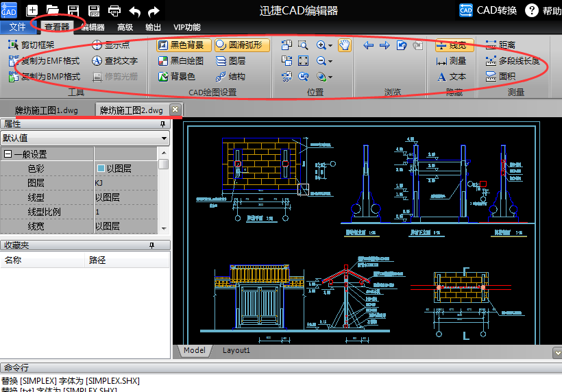Viewport: 562px width, 392px height.
Task: Click the 色彩 color swatch 以图层
Action: pyautogui.click(x=101, y=168)
